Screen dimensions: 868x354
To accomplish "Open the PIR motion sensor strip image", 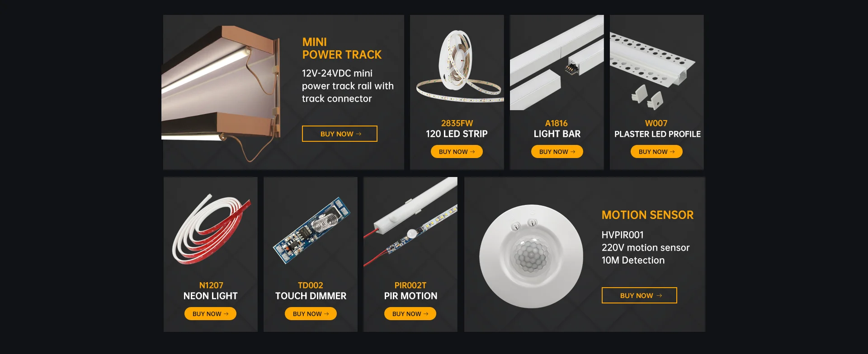I will [x=410, y=222].
